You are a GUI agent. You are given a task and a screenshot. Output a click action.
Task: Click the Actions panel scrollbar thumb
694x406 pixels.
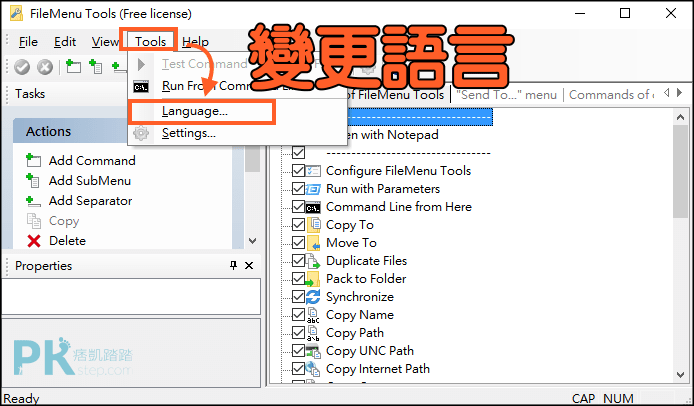(x=253, y=158)
